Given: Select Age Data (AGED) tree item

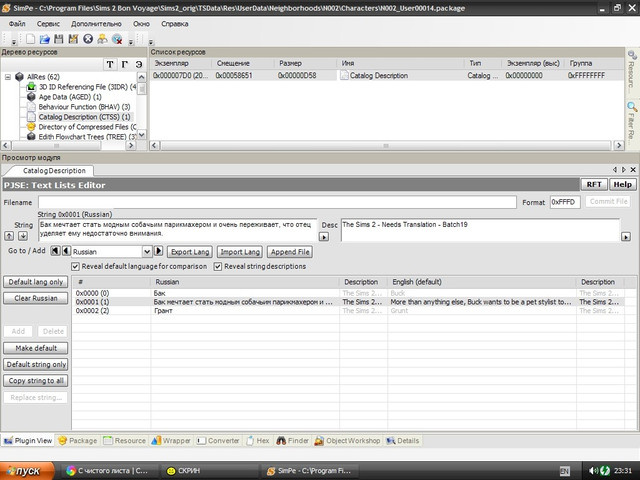Looking at the screenshot, I should [70, 97].
